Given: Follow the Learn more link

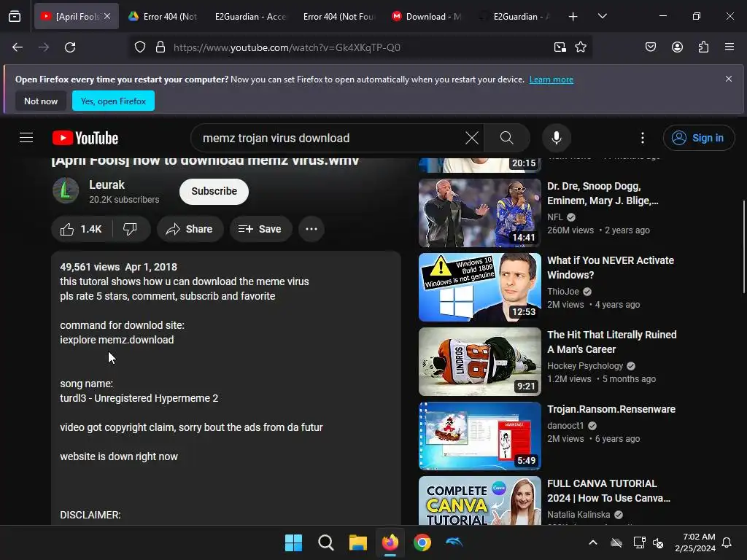Looking at the screenshot, I should (551, 79).
